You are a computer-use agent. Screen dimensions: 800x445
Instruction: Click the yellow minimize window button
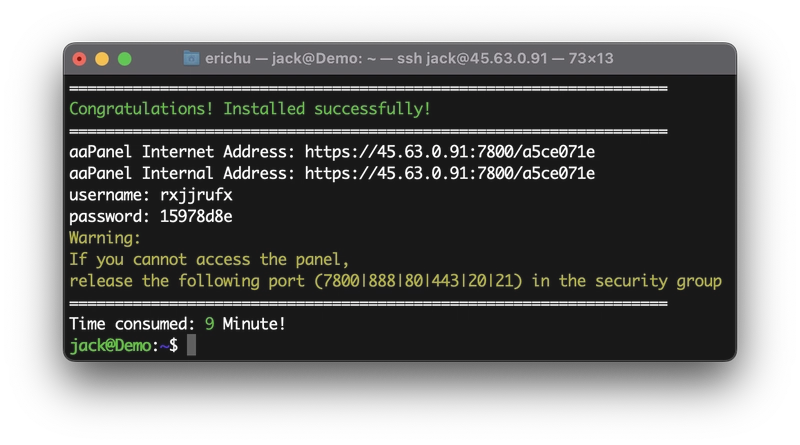pos(102,59)
